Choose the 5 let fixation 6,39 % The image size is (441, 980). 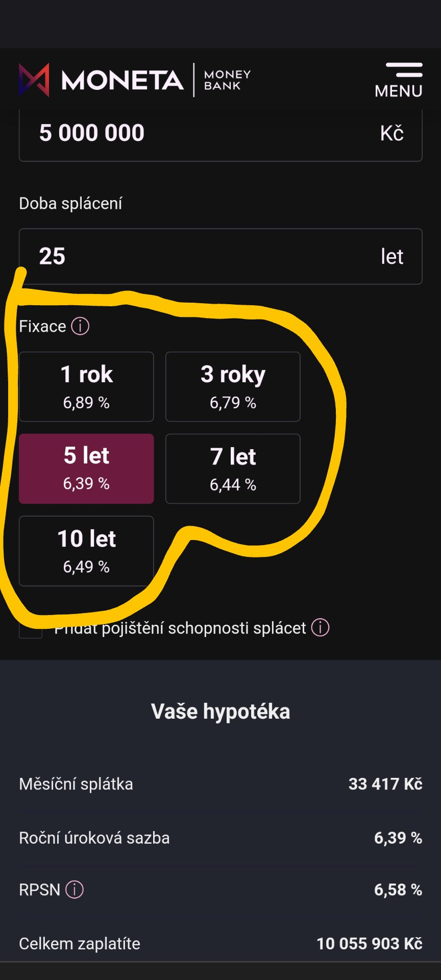86,469
